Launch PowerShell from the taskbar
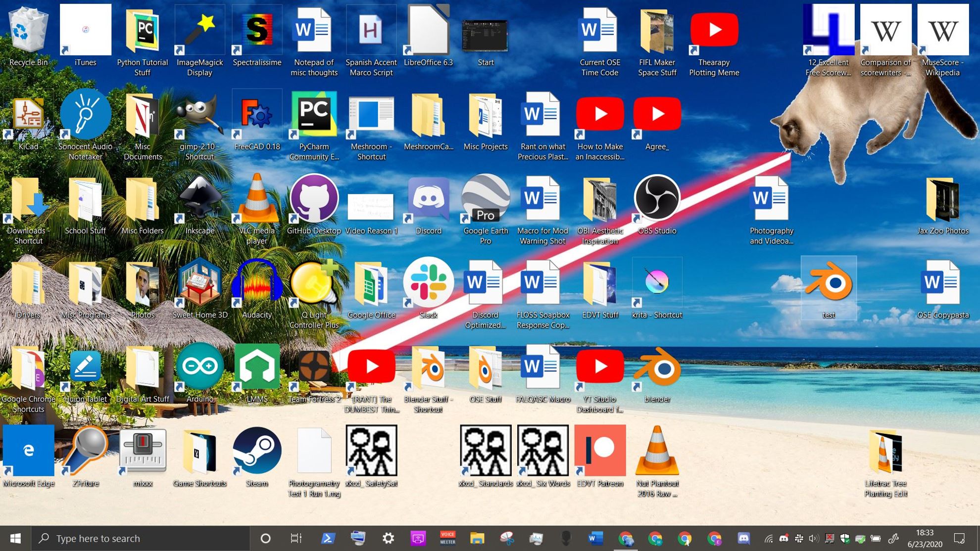 pyautogui.click(x=328, y=538)
